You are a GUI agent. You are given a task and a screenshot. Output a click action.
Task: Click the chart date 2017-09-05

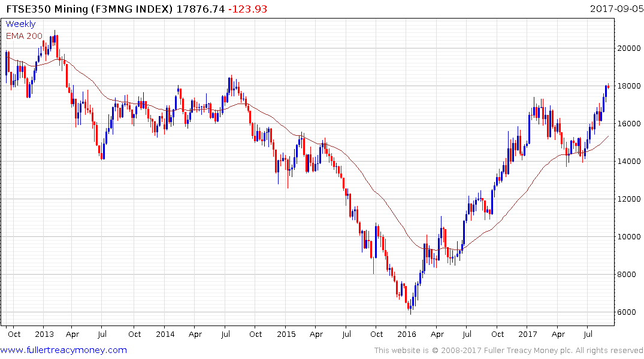coord(616,9)
